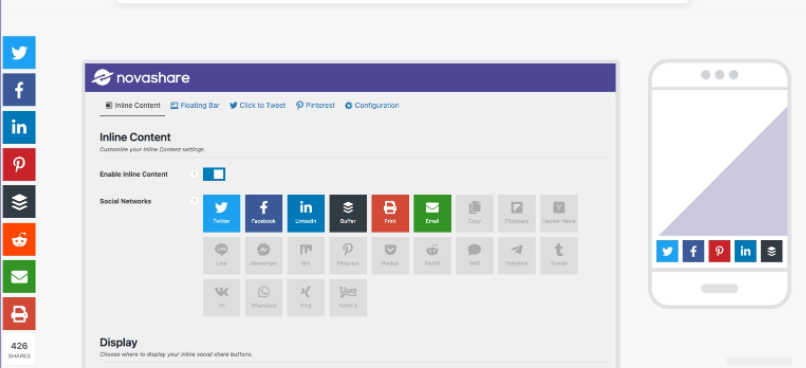Viewport: 806px width, 368px height.
Task: Enable the Pocket network tile
Action: (390, 255)
